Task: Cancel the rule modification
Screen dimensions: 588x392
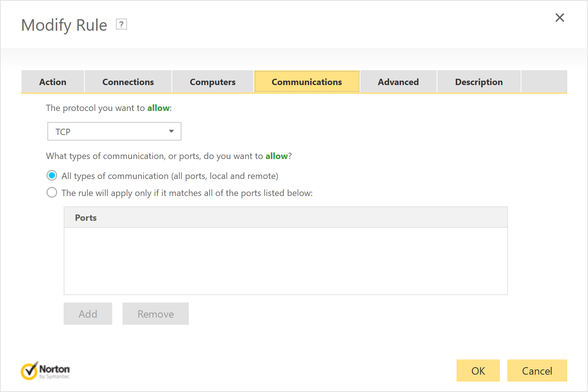Action: 537,371
